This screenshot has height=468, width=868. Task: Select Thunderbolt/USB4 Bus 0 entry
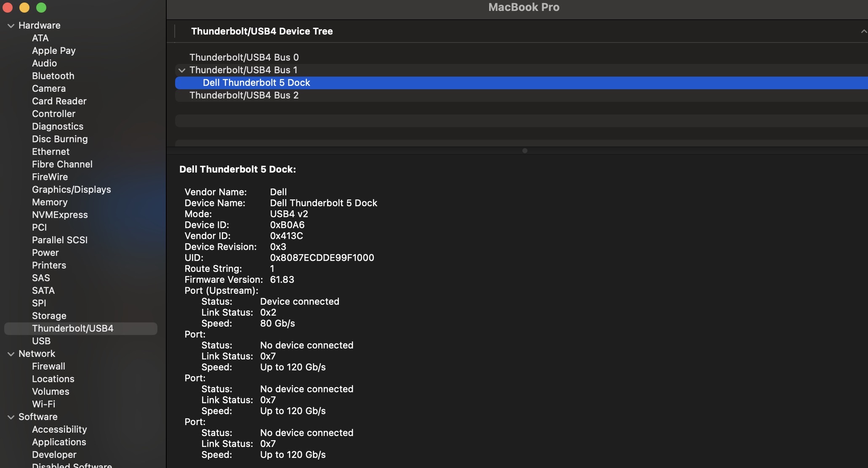[244, 57]
